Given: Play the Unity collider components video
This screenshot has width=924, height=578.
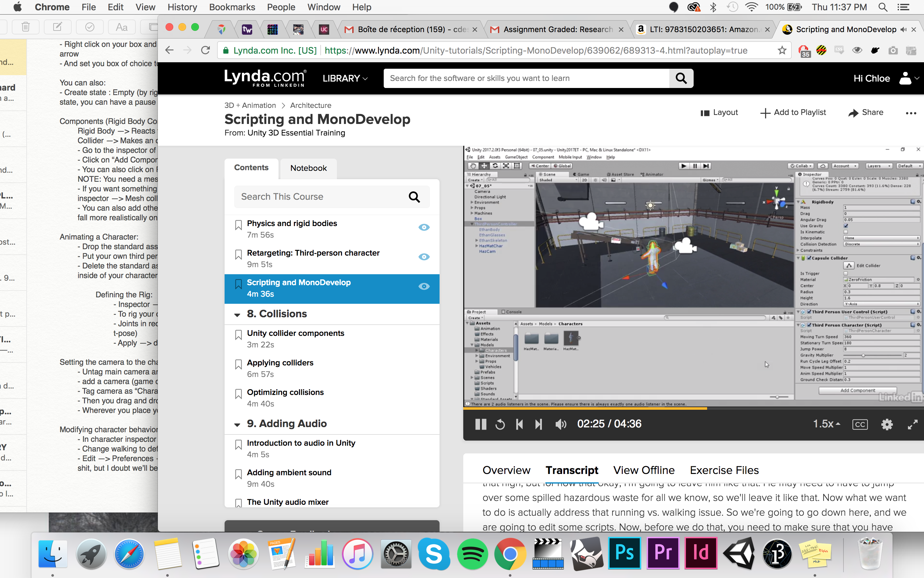Looking at the screenshot, I should click(x=295, y=333).
